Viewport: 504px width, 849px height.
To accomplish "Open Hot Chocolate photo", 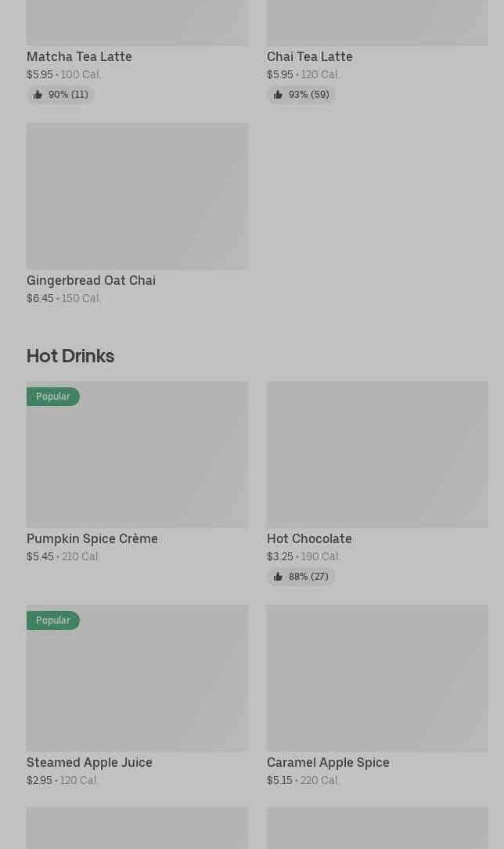I will pyautogui.click(x=378, y=455).
